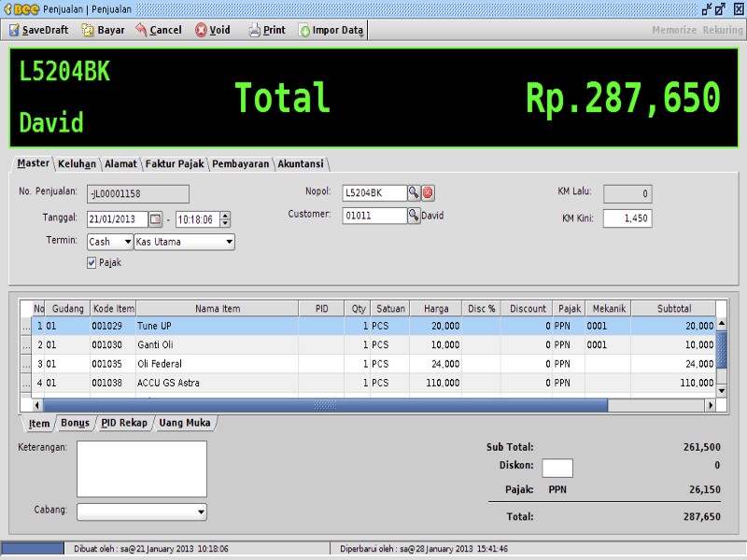Viewport: 747px width, 560px height.
Task: Click the SaveDraft toolbar icon
Action: 15,30
